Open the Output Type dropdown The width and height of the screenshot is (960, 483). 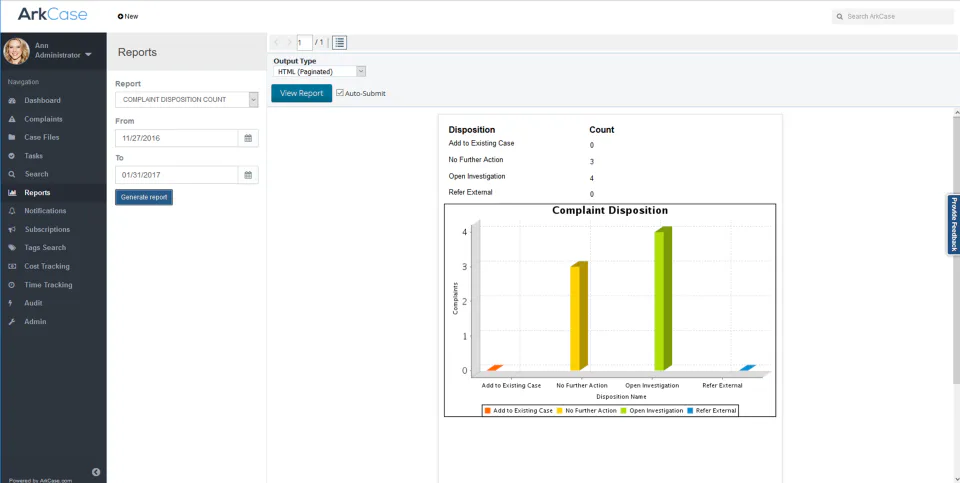click(x=319, y=72)
